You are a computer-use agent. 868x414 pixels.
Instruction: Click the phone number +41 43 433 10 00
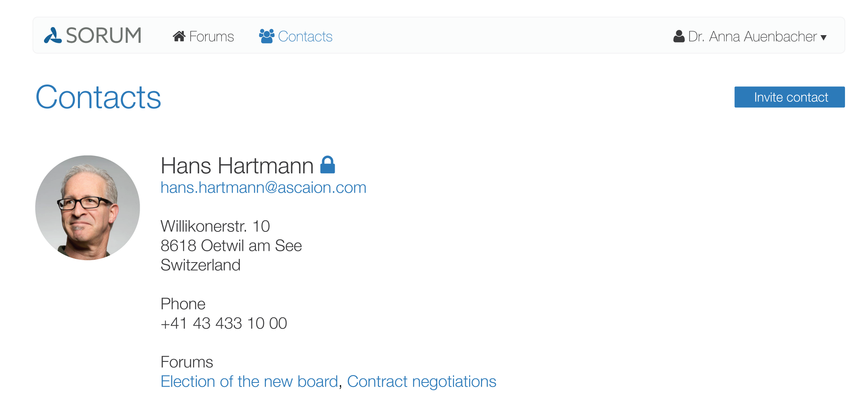224,324
